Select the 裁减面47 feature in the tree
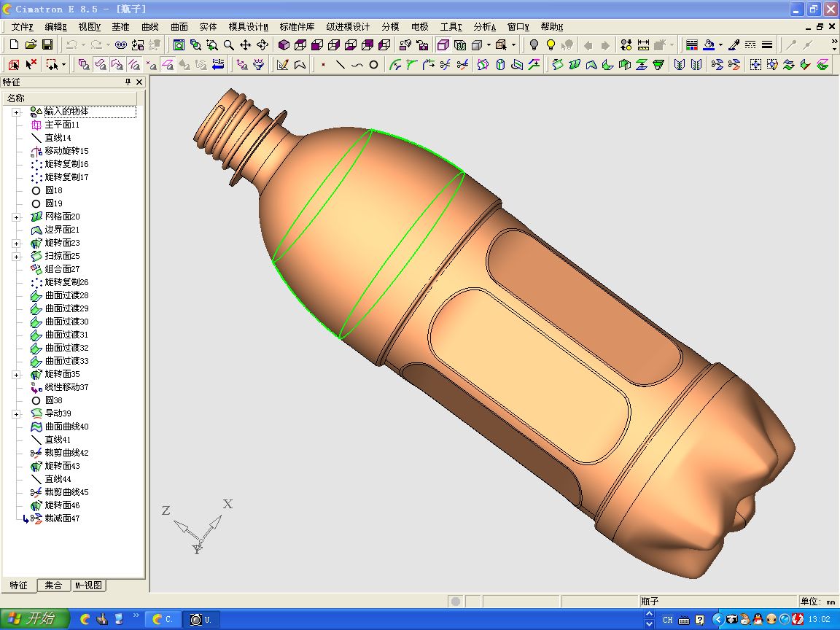 click(x=62, y=518)
